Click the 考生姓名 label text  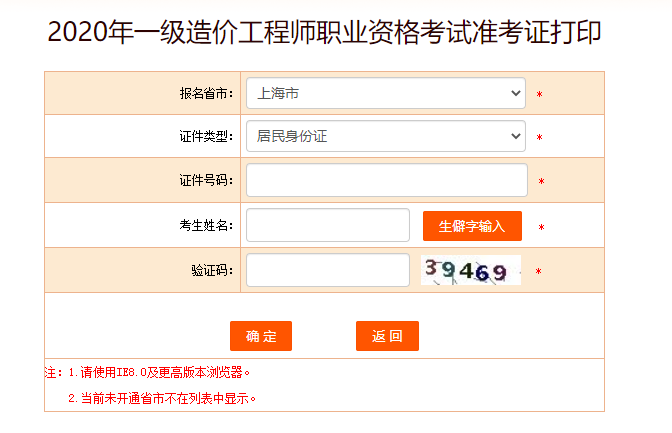(205, 226)
